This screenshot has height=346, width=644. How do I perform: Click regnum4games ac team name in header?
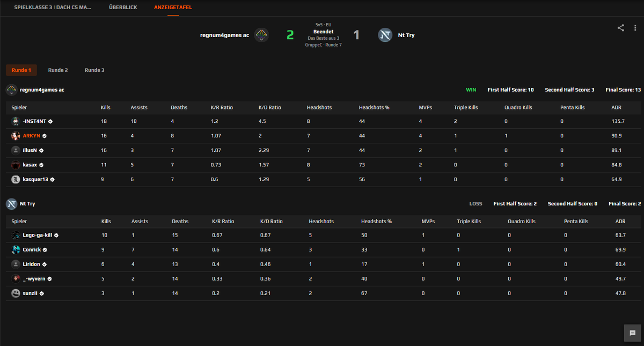224,35
